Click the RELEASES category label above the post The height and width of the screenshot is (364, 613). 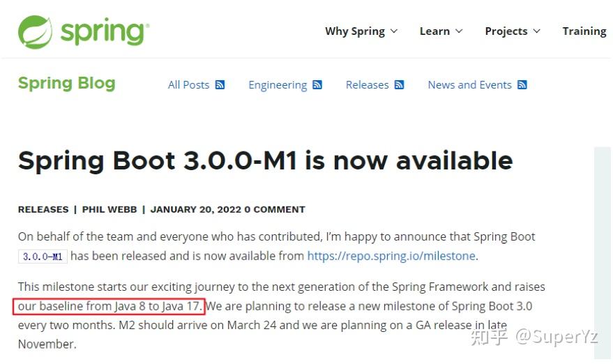pyautogui.click(x=43, y=209)
